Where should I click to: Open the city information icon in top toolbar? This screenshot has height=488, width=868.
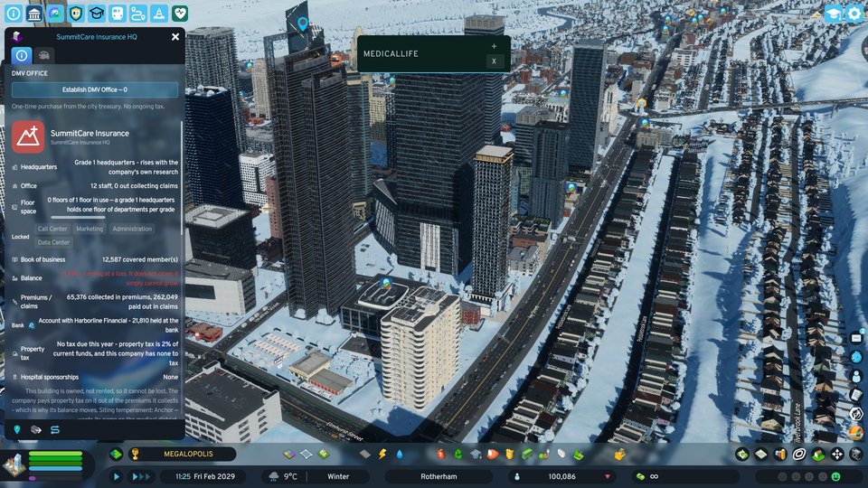click(14, 13)
